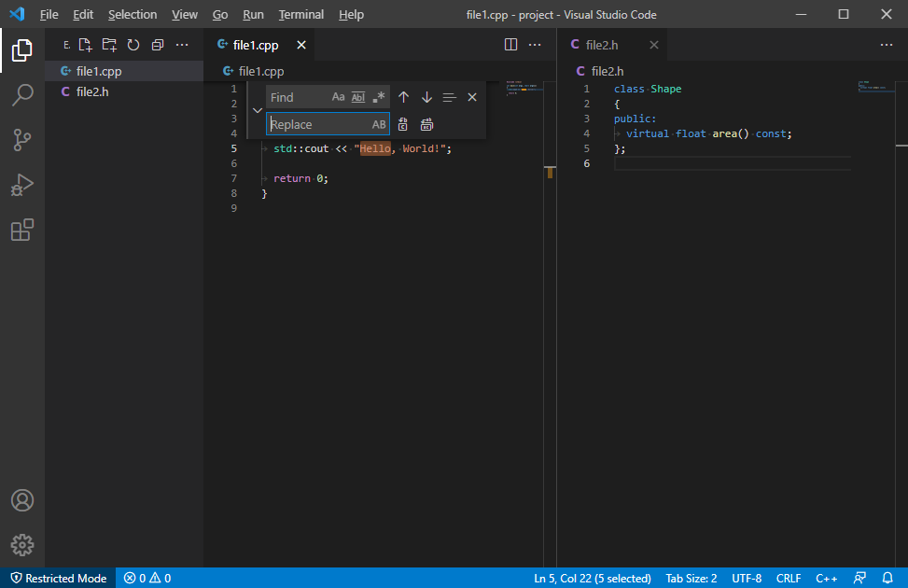Enable regular expression search

pos(380,96)
